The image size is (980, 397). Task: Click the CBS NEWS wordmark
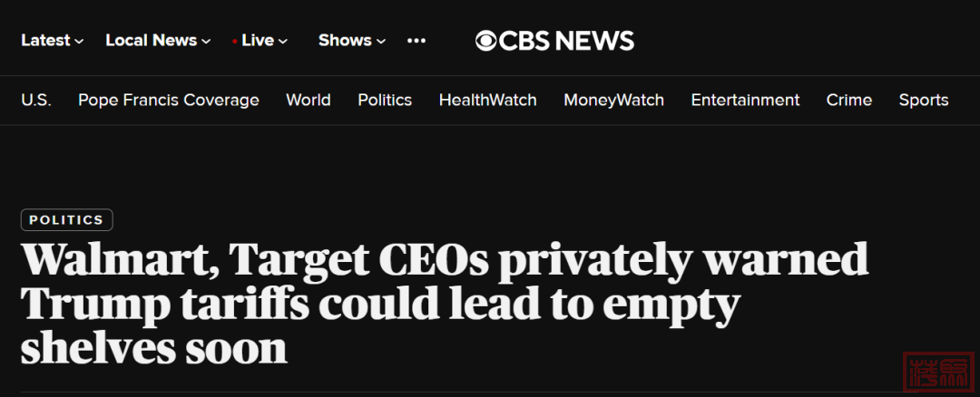click(566, 41)
